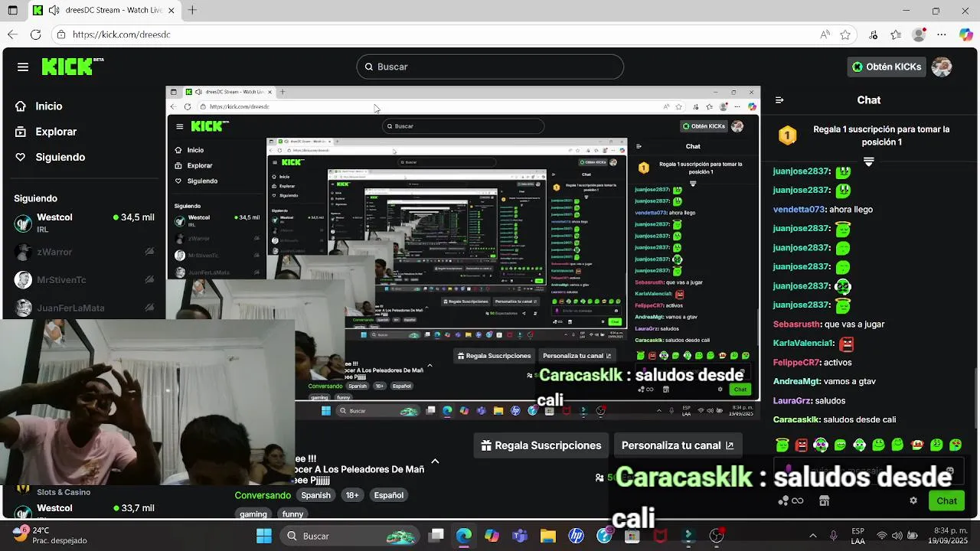Open Edge settings and more menu
This screenshot has width=980, height=551.
coord(942,34)
